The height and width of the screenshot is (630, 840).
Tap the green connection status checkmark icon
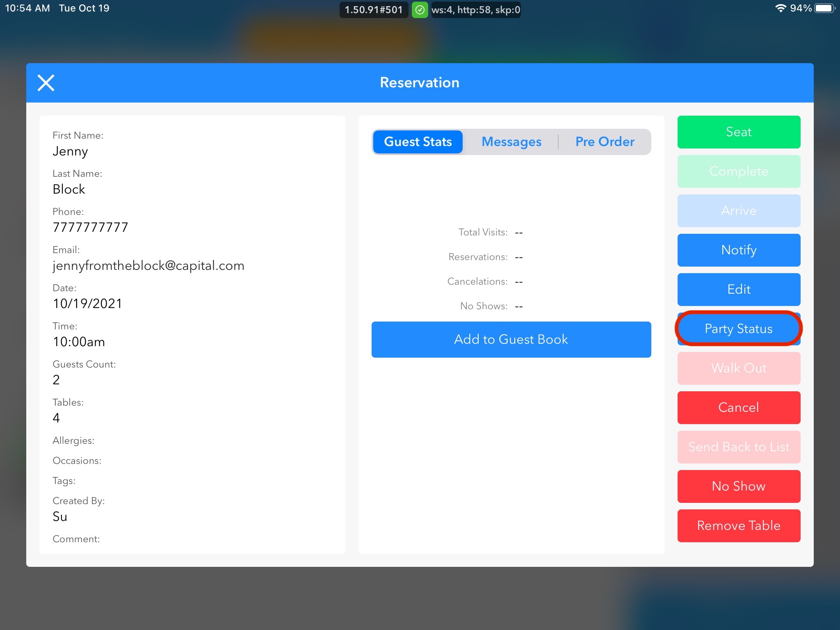[420, 10]
